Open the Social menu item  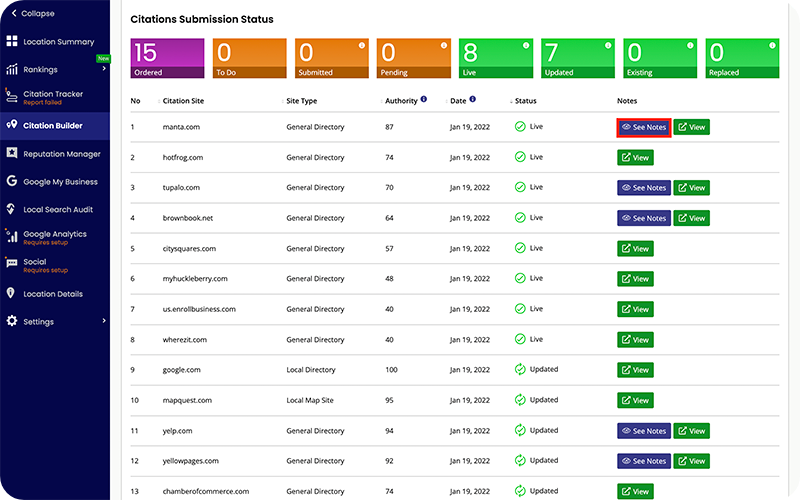[35, 262]
